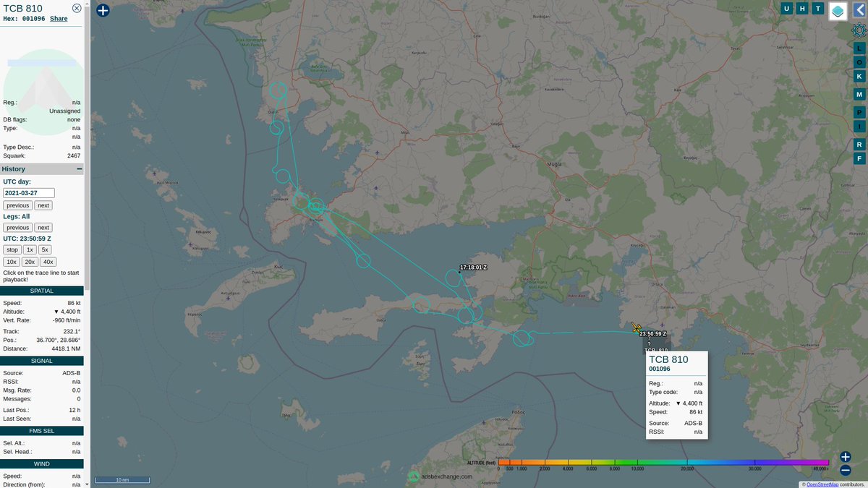The width and height of the screenshot is (868, 488).
Task: Toggle the K map option button
Action: 859,77
